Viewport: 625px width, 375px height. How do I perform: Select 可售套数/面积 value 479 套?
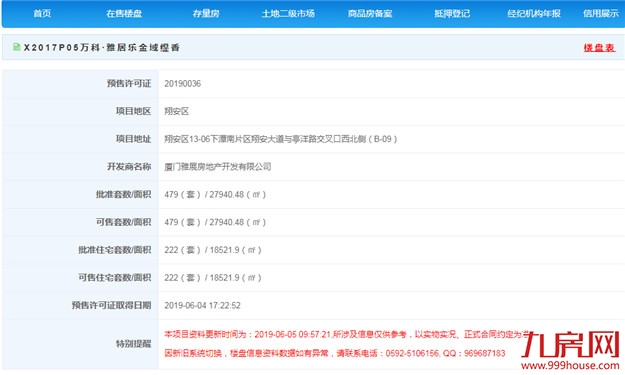click(x=215, y=222)
